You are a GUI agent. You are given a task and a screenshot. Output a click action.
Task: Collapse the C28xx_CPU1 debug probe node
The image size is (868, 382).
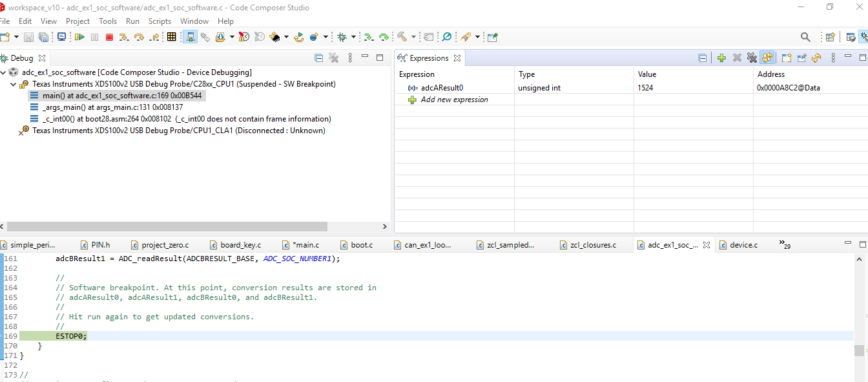[x=13, y=84]
